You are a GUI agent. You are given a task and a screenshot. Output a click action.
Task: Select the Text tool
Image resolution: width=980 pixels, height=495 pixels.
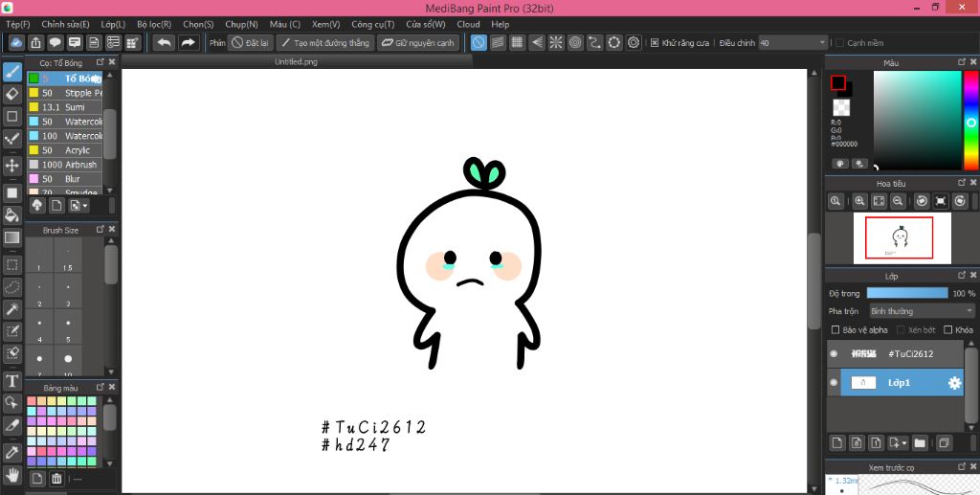point(11,381)
